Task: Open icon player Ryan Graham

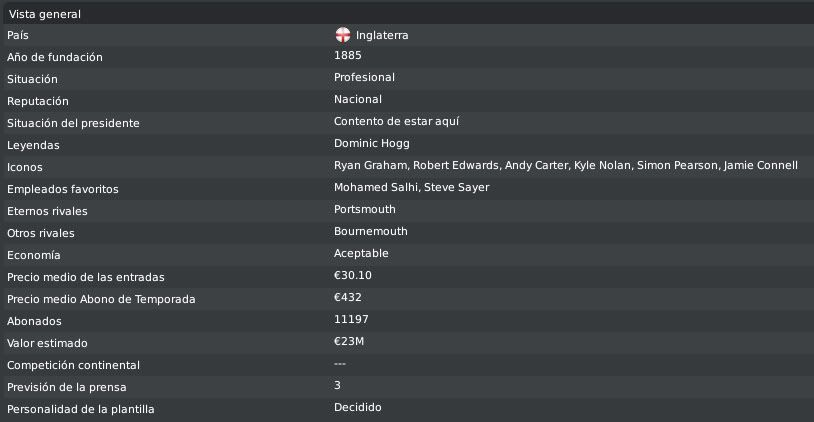Action: 370,165
